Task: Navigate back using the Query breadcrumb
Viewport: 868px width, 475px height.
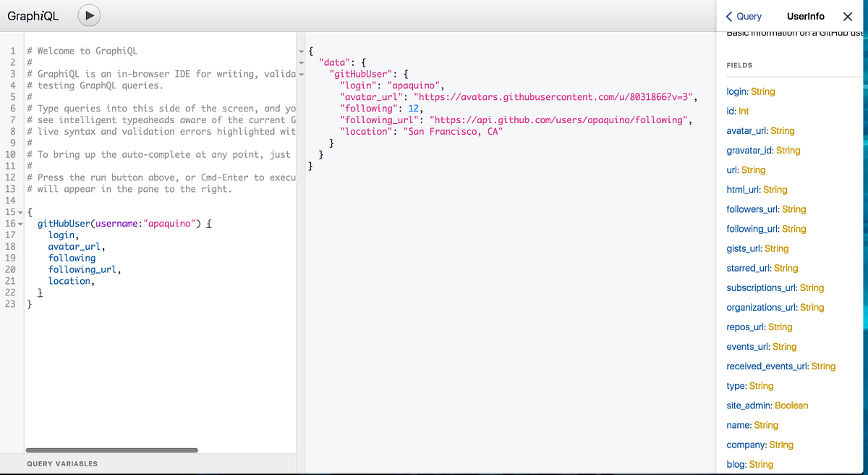Action: coord(744,16)
